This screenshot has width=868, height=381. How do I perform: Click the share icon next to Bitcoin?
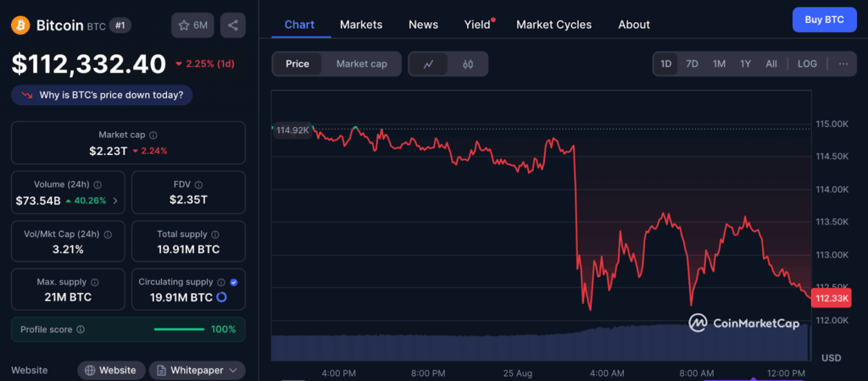coord(232,25)
